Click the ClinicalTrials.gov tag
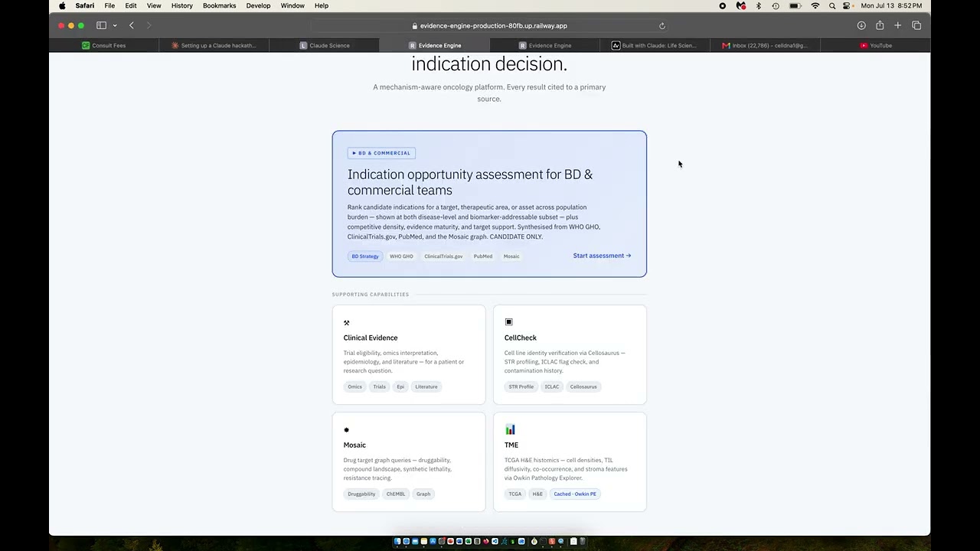This screenshot has height=551, width=980. tap(443, 256)
